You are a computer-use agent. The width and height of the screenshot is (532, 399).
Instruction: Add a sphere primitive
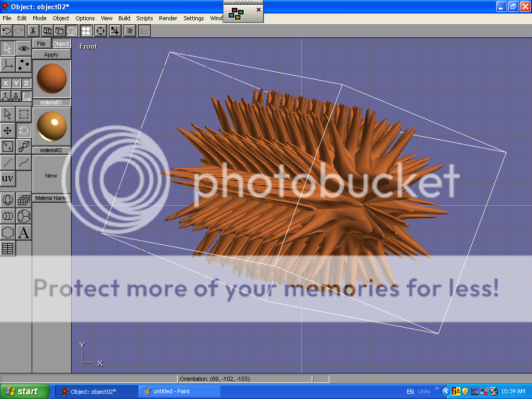click(x=7, y=200)
